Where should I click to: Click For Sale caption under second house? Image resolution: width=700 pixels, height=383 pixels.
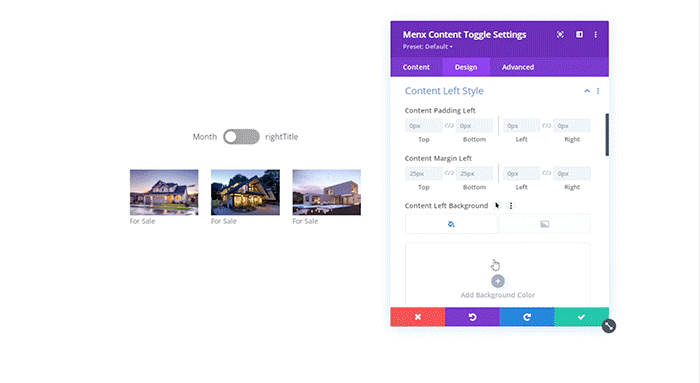(224, 221)
